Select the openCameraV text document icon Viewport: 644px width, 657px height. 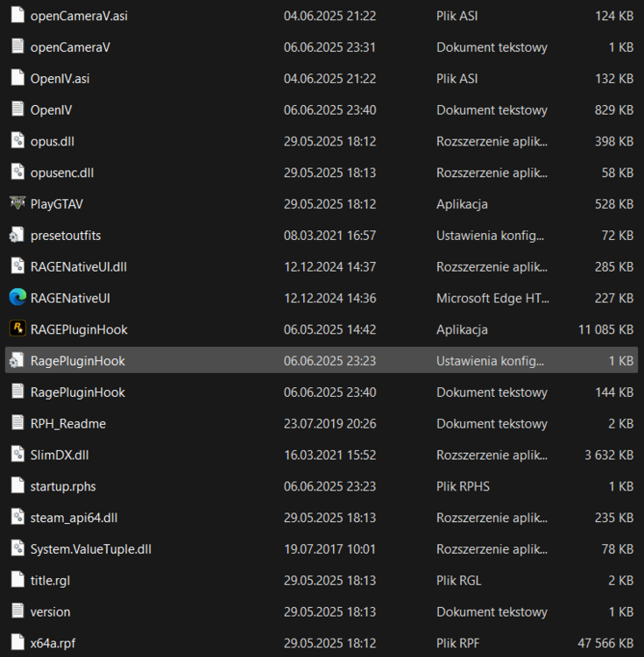pyautogui.click(x=18, y=46)
